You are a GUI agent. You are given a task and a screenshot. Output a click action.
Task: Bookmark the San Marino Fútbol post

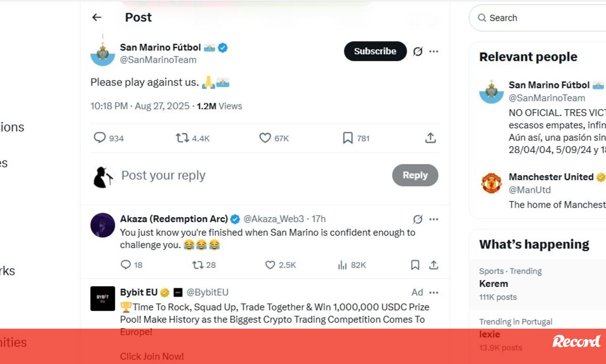(x=348, y=138)
